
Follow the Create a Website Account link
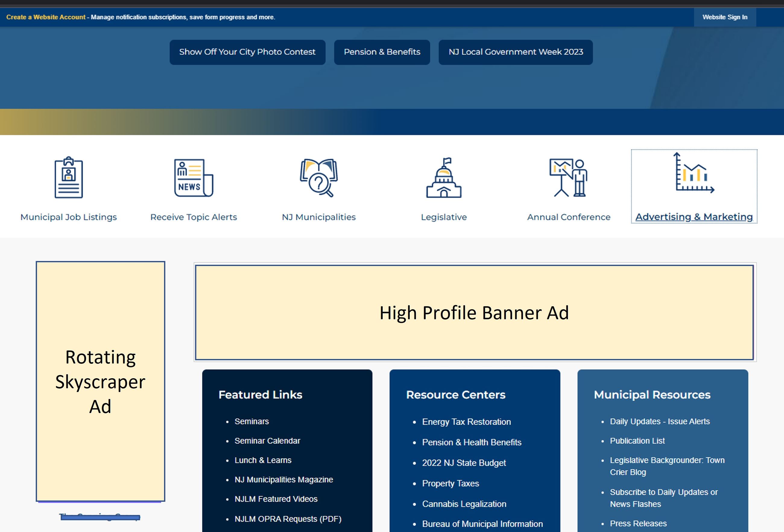[x=46, y=17]
